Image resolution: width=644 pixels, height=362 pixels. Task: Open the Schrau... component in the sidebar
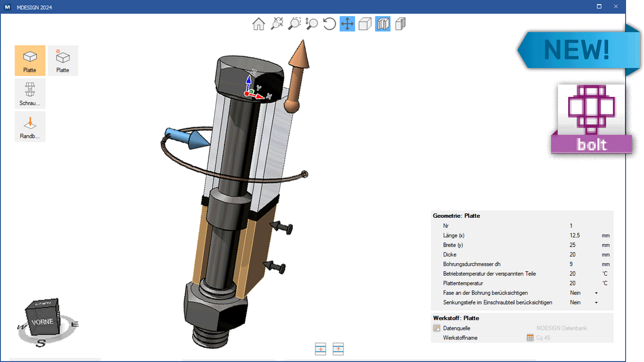coord(30,93)
